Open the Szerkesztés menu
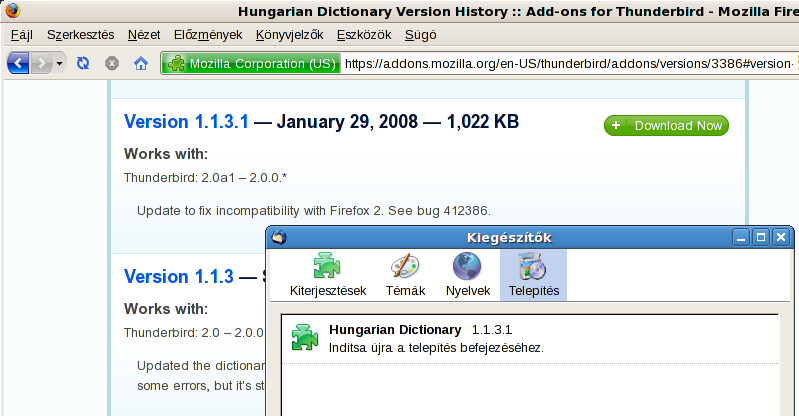Viewport: 799px width, 416px height. [81, 34]
